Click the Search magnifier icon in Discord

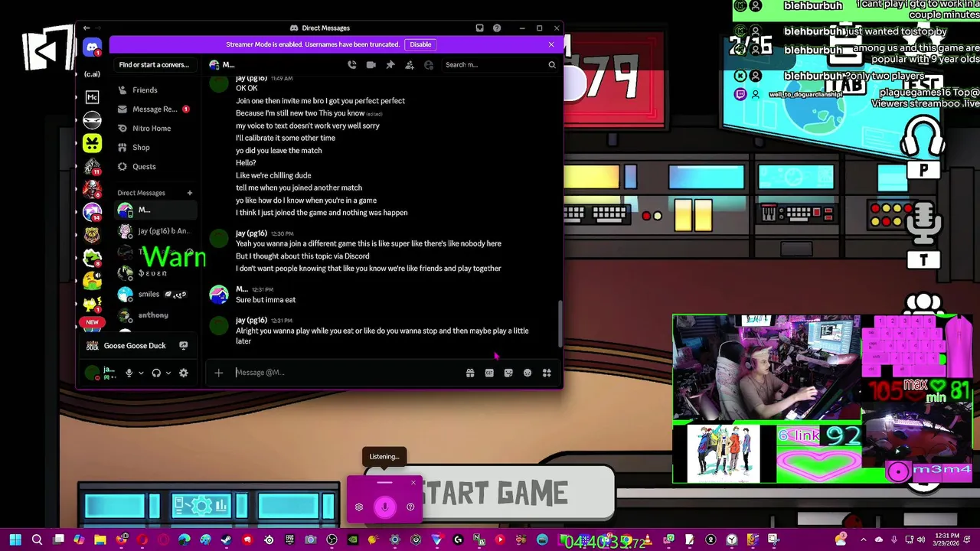pos(551,65)
